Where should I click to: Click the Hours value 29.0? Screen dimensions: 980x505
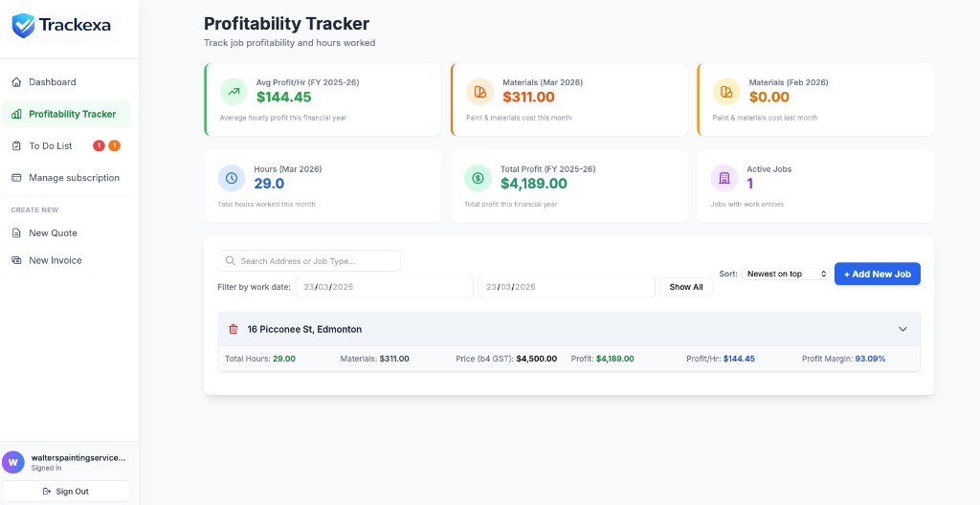click(x=269, y=183)
